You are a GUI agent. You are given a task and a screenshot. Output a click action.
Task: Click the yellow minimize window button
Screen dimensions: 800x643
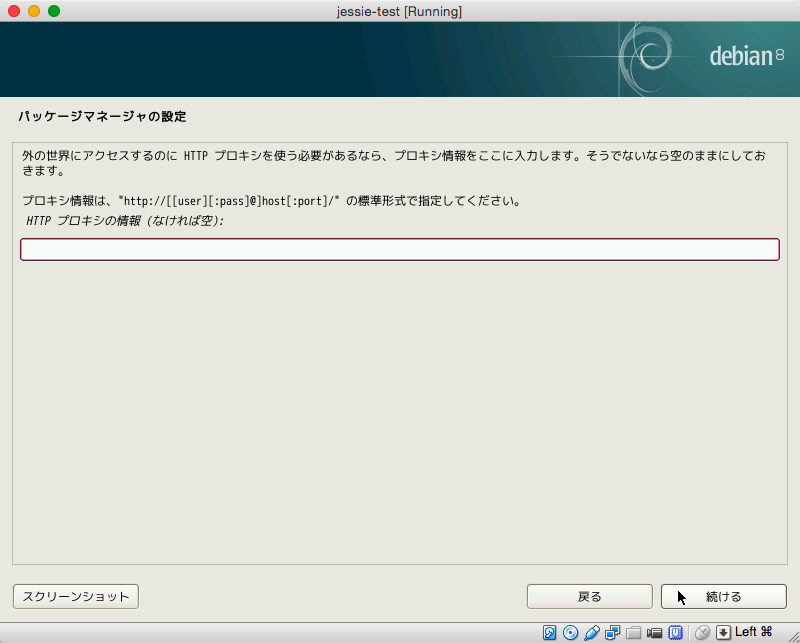(x=34, y=11)
